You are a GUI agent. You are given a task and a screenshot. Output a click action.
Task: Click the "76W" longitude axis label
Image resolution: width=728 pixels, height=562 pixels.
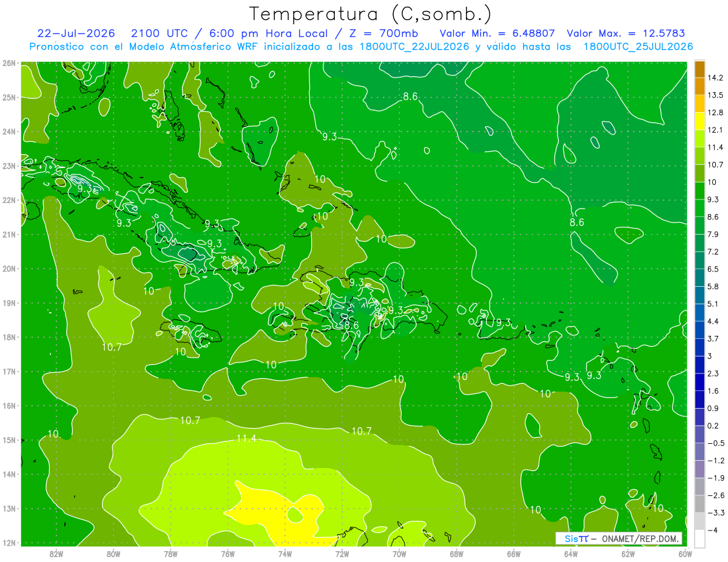[227, 554]
